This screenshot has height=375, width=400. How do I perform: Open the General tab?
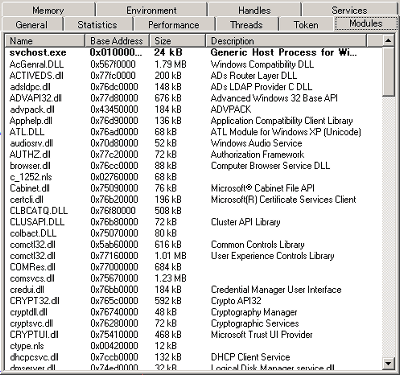[x=32, y=24]
